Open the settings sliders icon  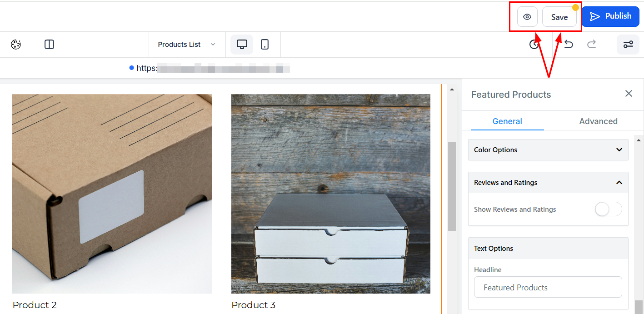click(x=628, y=45)
